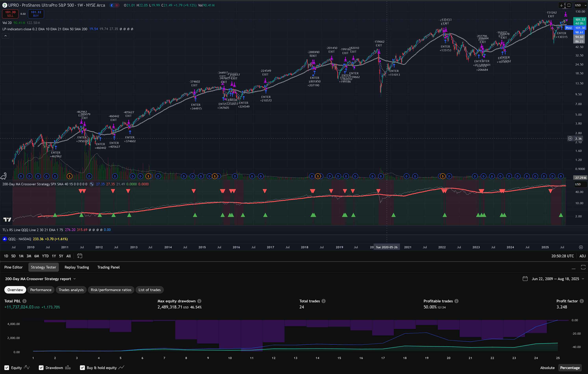Click the date range calendar icon

coord(525,279)
